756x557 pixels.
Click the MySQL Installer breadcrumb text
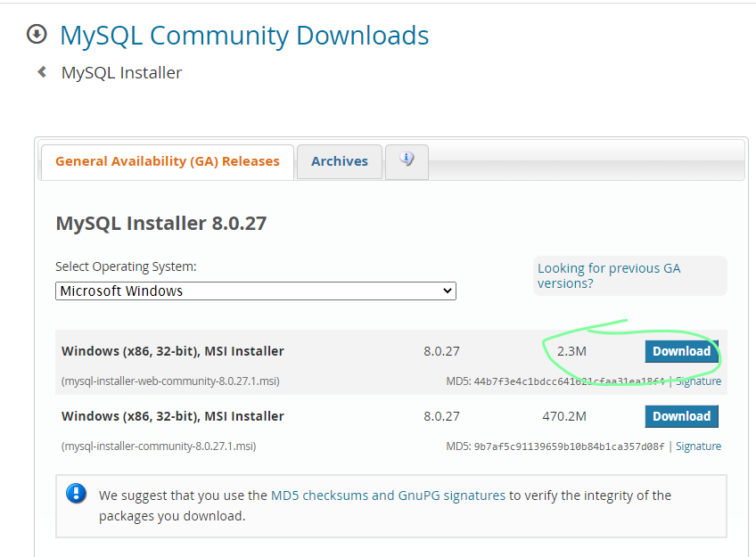click(121, 73)
